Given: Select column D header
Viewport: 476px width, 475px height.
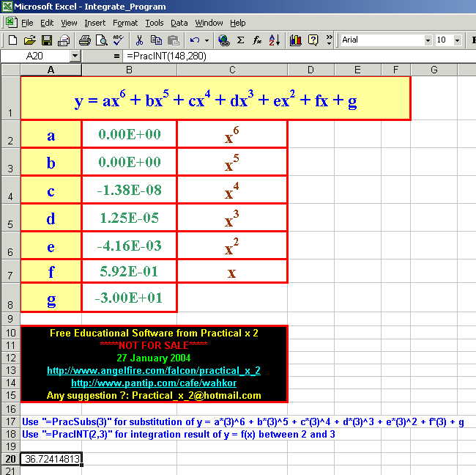Looking at the screenshot, I should (x=310, y=70).
